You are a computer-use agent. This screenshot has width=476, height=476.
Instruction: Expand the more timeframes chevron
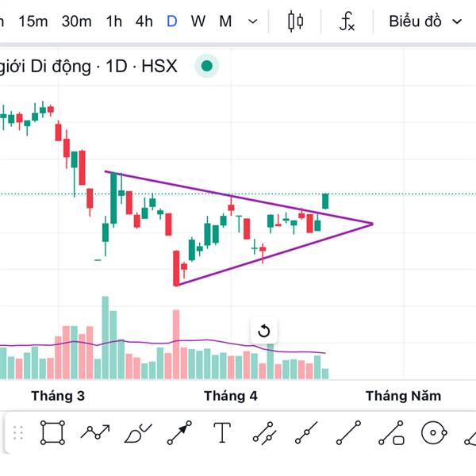pyautogui.click(x=253, y=21)
